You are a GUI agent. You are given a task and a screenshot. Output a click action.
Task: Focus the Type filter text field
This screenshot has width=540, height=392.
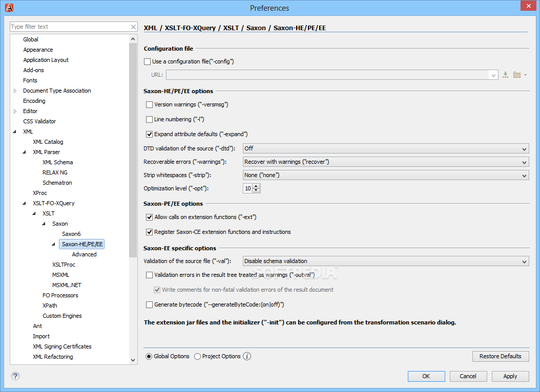pos(70,27)
